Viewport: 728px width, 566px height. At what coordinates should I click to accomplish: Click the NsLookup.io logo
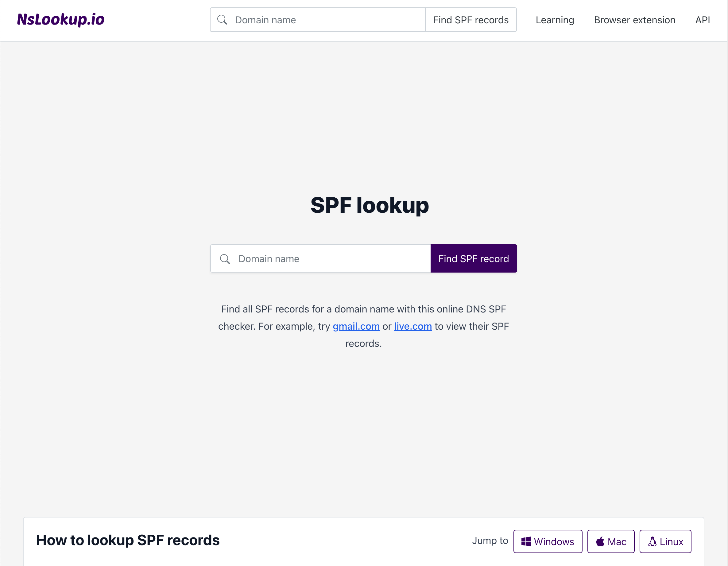(x=61, y=20)
